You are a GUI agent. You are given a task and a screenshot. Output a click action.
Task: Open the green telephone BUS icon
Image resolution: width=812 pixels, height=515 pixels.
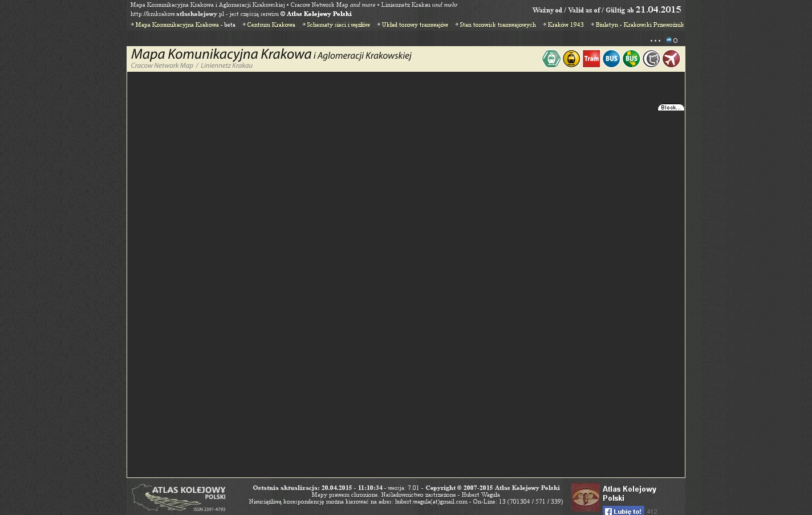click(631, 59)
